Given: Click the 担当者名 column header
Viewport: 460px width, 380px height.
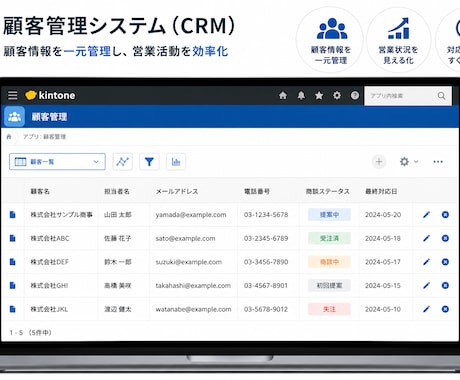Looking at the screenshot, I should coord(117,191).
